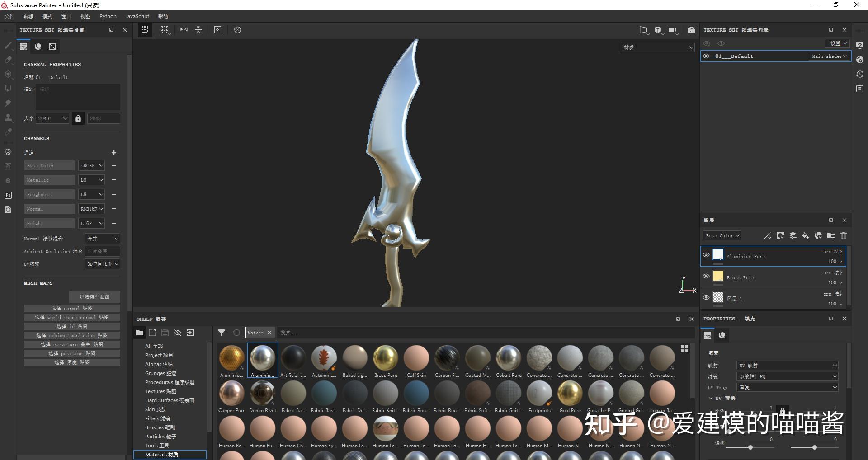Screen dimensions: 868x460
Task: Click the shelf search field
Action: [x=486, y=333]
